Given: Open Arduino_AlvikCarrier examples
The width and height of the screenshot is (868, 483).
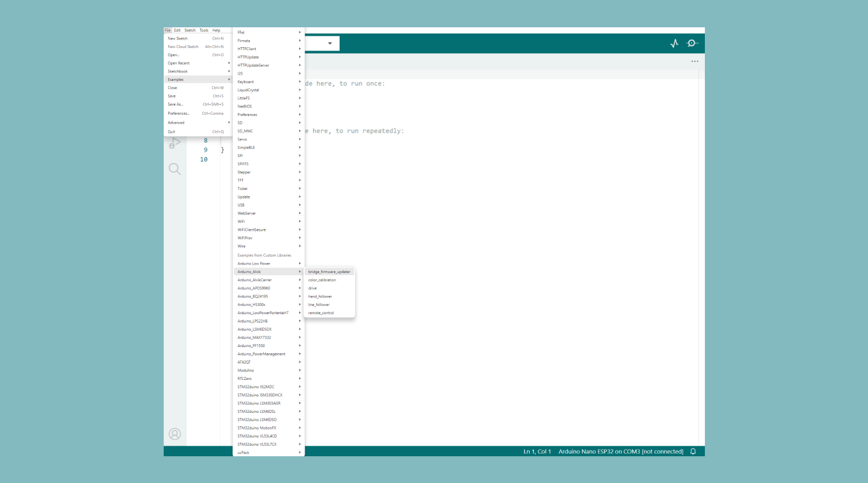Looking at the screenshot, I should (268, 280).
